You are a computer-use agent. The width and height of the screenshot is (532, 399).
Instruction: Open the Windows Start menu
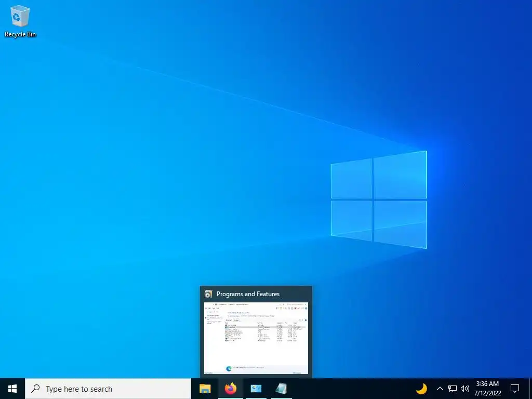[x=12, y=389]
